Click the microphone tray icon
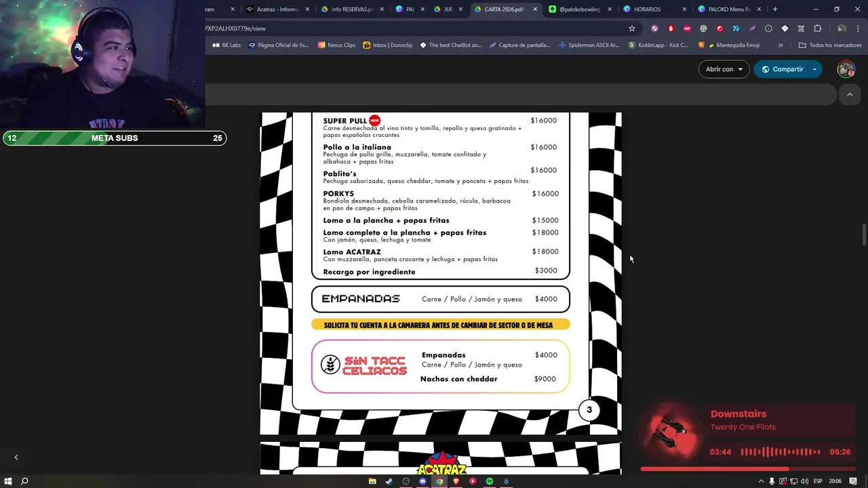Image resolution: width=868 pixels, height=488 pixels. click(x=772, y=481)
